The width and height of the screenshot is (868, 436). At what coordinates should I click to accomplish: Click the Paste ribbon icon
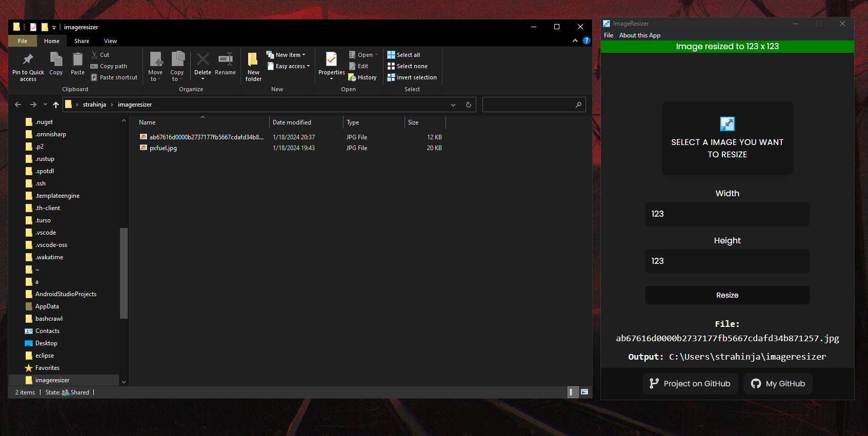pyautogui.click(x=77, y=59)
